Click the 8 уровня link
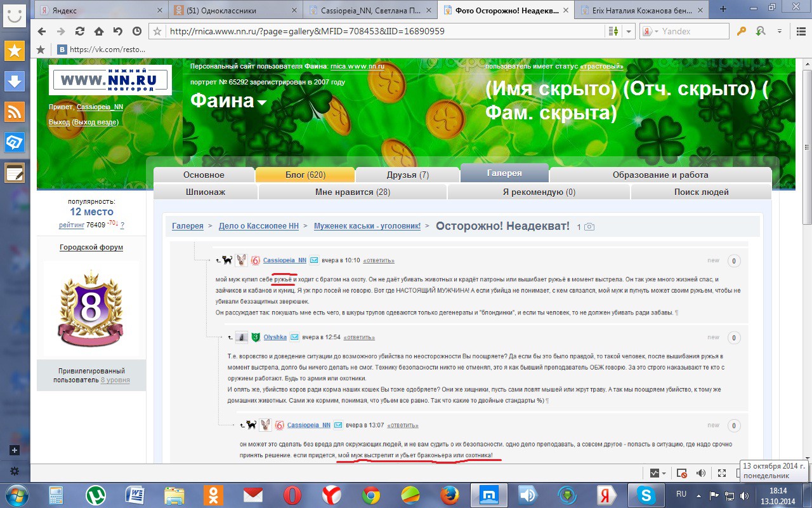 pos(115,380)
